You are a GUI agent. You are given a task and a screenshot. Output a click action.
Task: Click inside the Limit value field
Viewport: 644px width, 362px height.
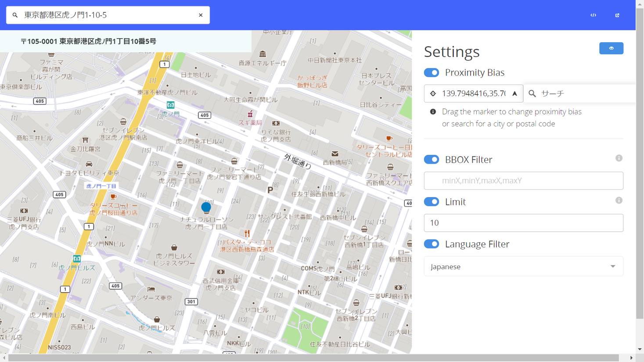point(523,222)
